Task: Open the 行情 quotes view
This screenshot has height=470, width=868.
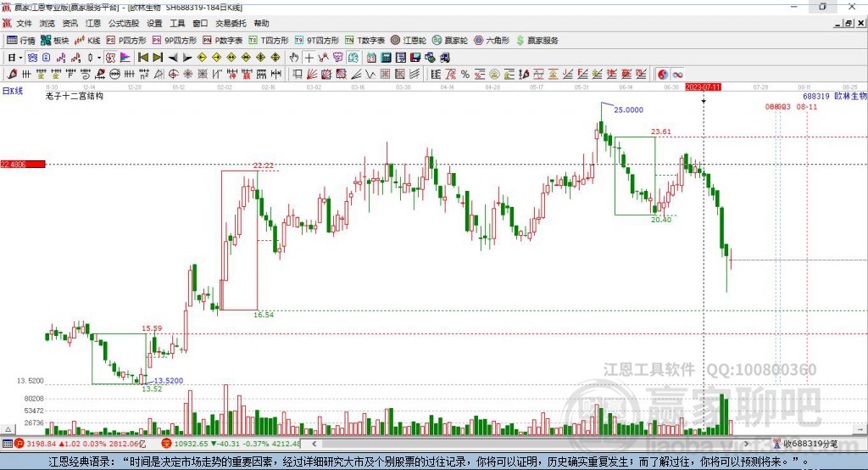Action: tap(21, 41)
